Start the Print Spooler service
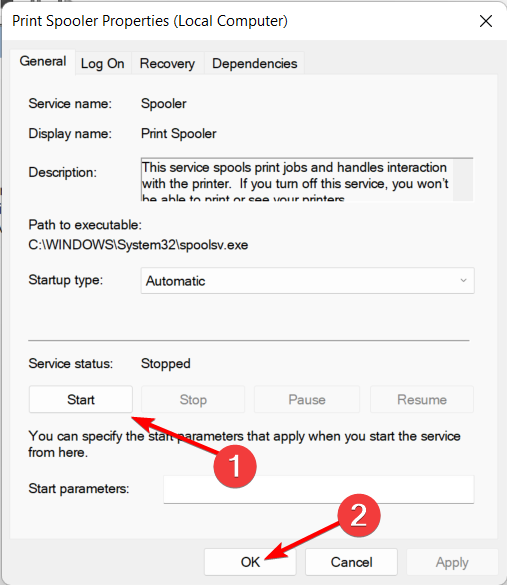Image resolution: width=507 pixels, height=585 pixels. (81, 400)
